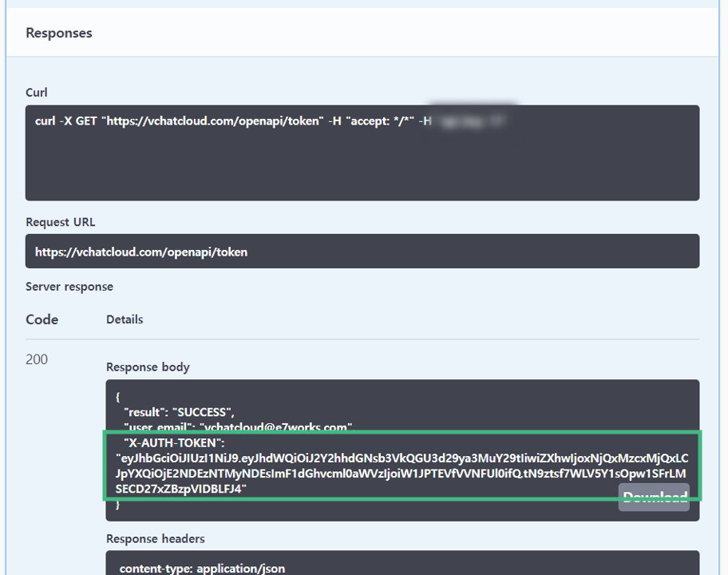Click the "result": "SUCCESS" line

point(179,412)
